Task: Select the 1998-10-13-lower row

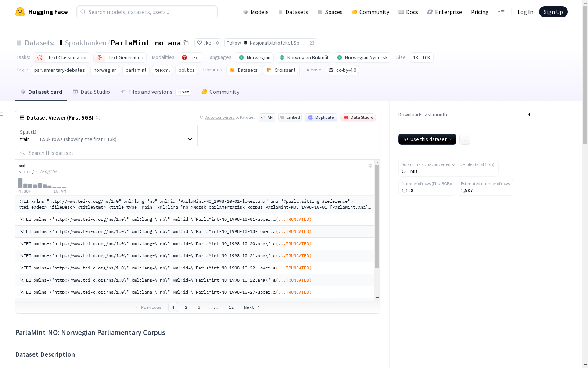Action: [195, 231]
